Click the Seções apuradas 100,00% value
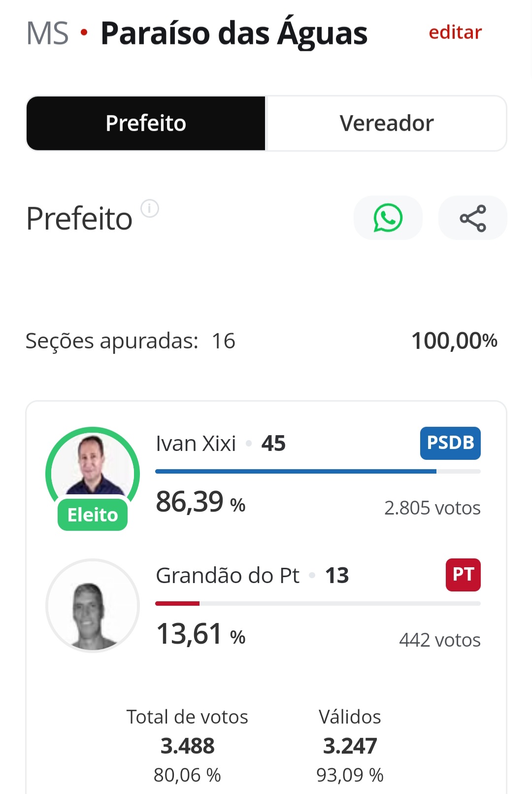Screen dimensions: 532x794 [454, 341]
